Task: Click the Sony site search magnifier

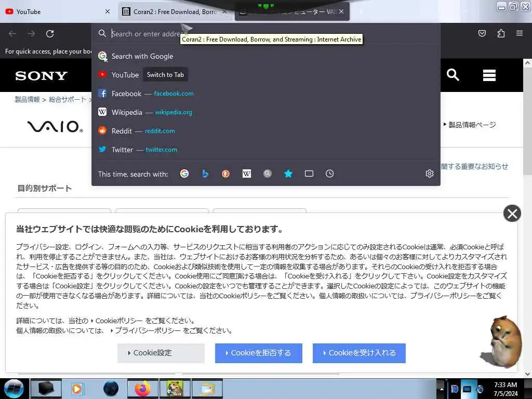Action: pyautogui.click(x=453, y=75)
